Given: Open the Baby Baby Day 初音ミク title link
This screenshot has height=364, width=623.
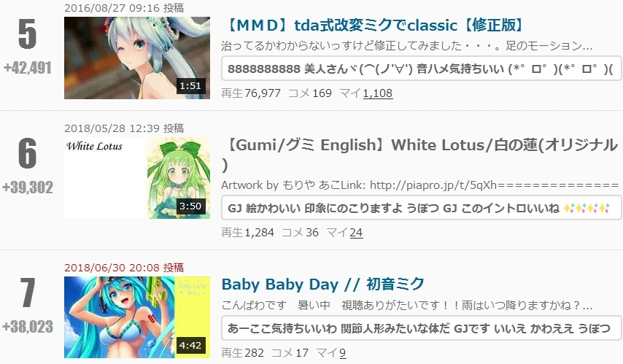Looking at the screenshot, I should coord(322,284).
